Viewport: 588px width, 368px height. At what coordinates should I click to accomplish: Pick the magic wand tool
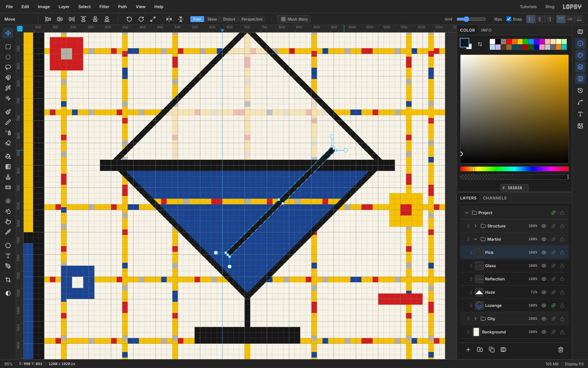tap(8, 88)
